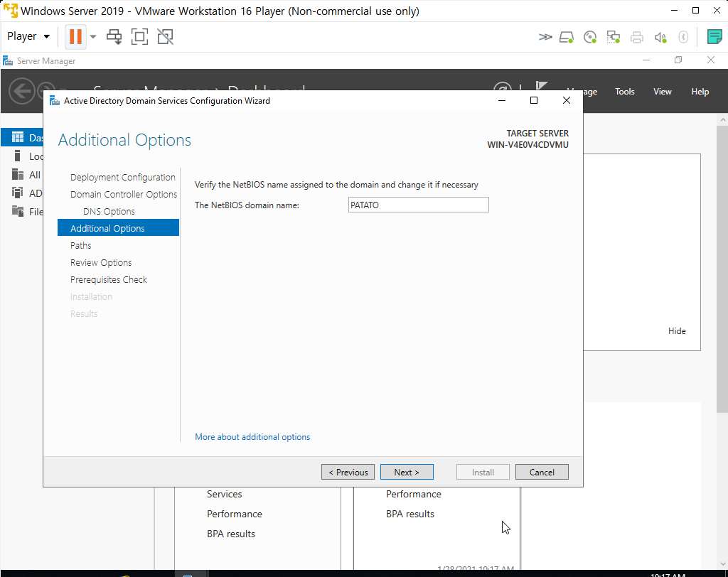Image resolution: width=728 pixels, height=577 pixels.
Task: Go to Paths step in wizard
Action: point(81,246)
